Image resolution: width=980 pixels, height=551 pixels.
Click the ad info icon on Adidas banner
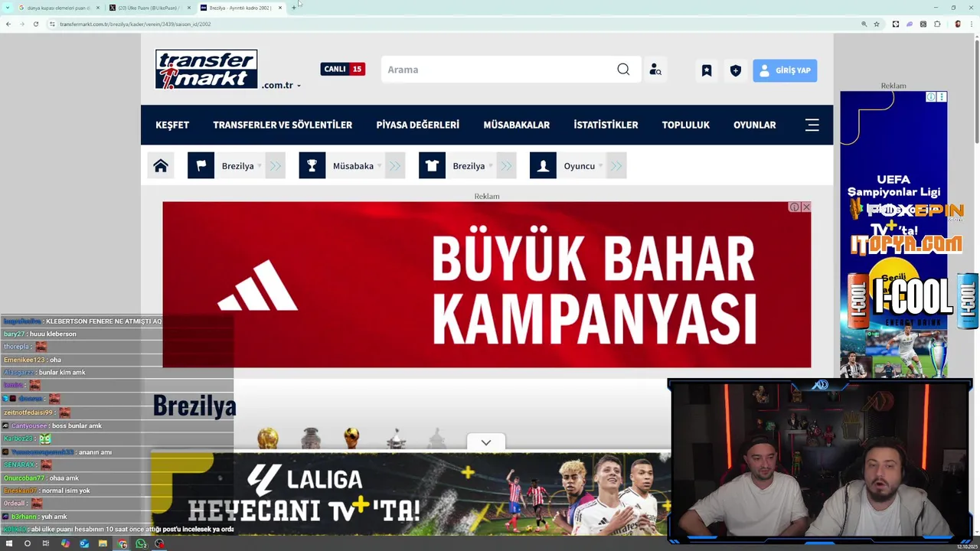pyautogui.click(x=795, y=207)
